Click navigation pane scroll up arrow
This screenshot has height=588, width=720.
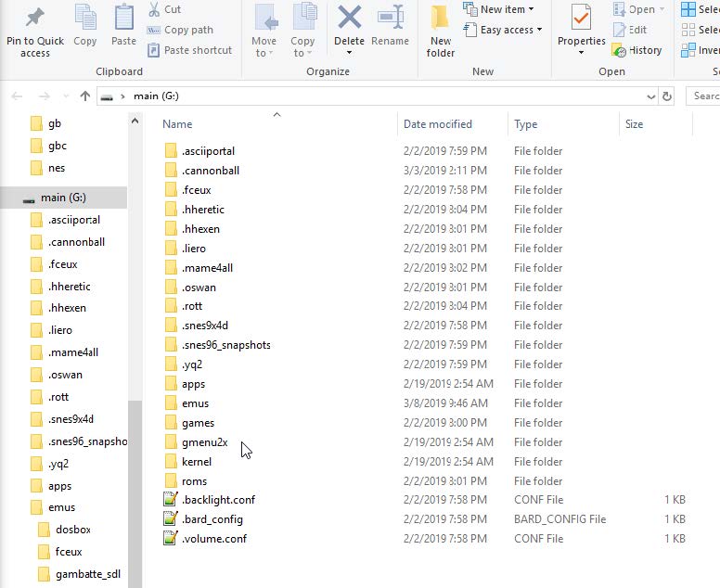pyautogui.click(x=135, y=121)
